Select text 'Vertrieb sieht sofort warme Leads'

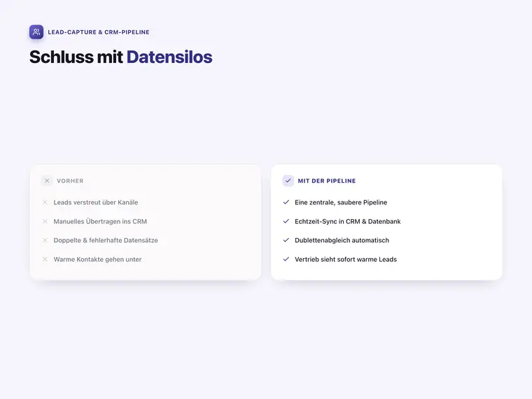click(346, 259)
